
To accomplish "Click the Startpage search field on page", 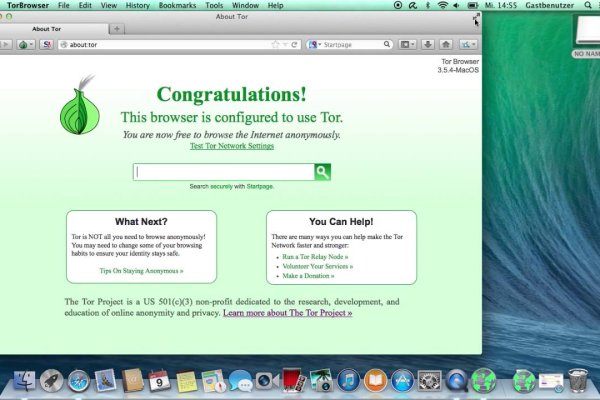I will pos(223,172).
